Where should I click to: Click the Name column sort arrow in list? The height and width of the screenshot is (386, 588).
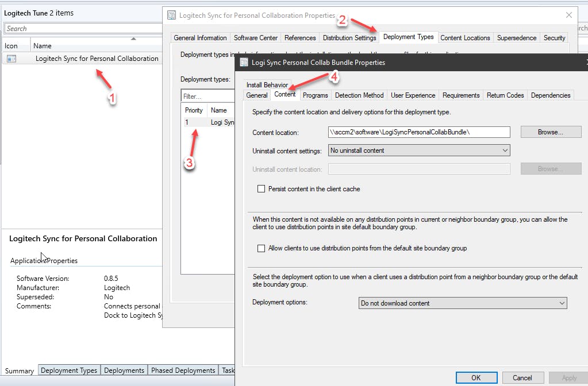(x=133, y=38)
